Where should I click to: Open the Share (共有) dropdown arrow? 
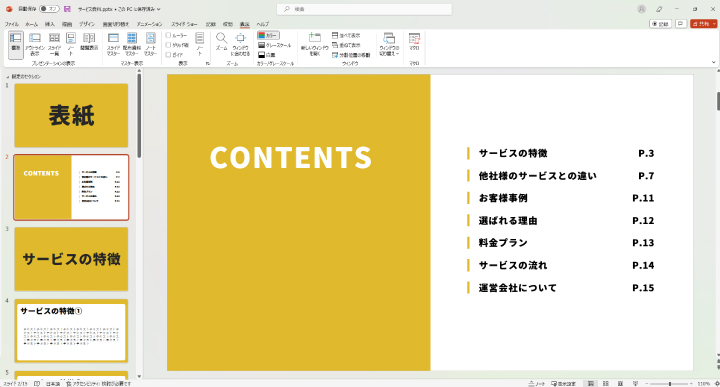[714, 23]
